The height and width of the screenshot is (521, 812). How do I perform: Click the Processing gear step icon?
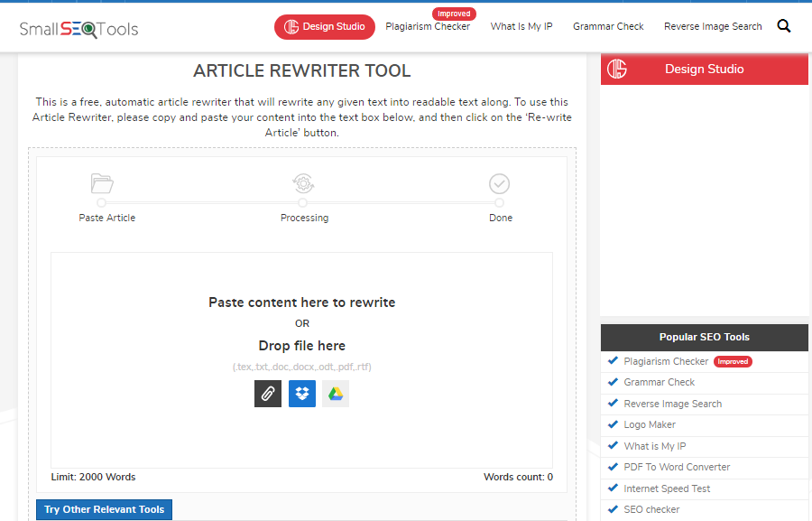(x=303, y=183)
